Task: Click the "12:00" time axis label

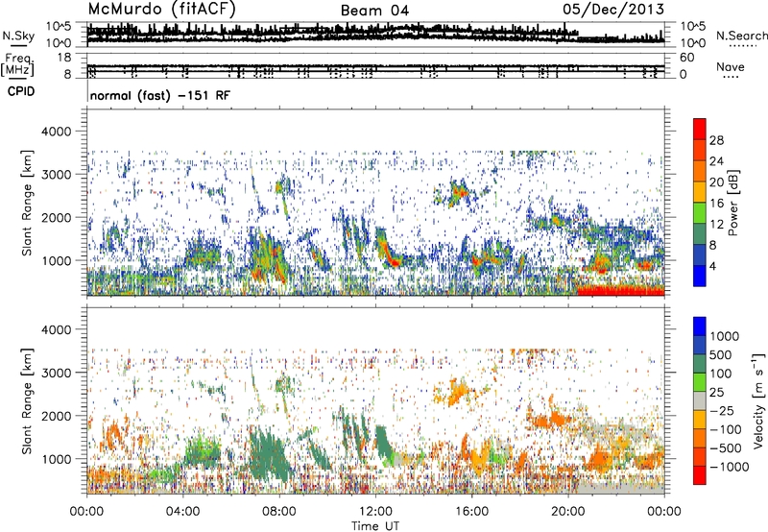Action: 375,511
